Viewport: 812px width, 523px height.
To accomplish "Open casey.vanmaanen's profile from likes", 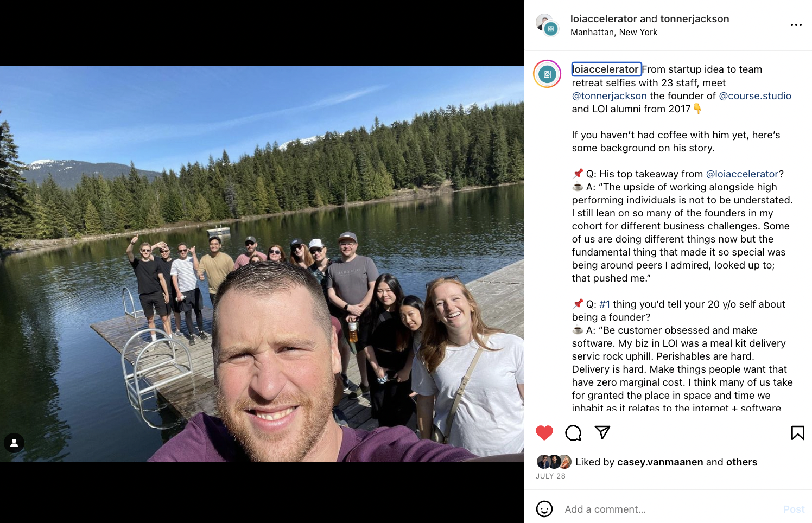I will click(x=660, y=462).
